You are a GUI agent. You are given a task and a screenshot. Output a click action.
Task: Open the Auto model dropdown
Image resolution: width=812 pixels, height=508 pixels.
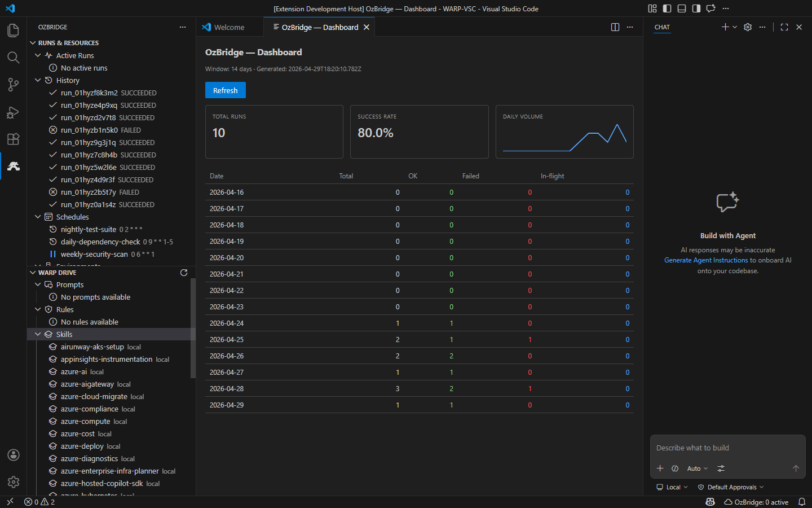click(x=698, y=468)
